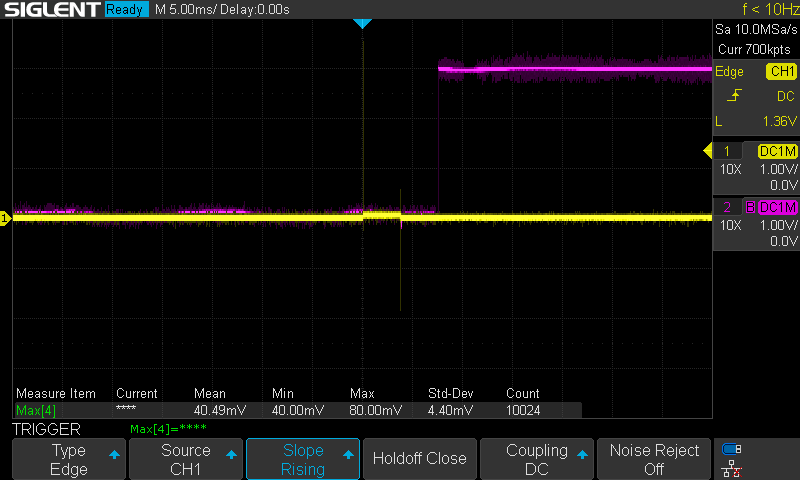Viewport: 800px width, 480px height.
Task: Click the channel 1 10X probe setting
Action: coord(731,169)
